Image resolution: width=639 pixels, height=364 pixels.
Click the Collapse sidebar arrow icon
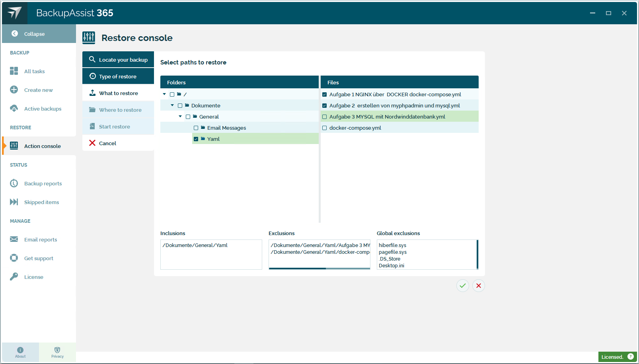(15, 34)
